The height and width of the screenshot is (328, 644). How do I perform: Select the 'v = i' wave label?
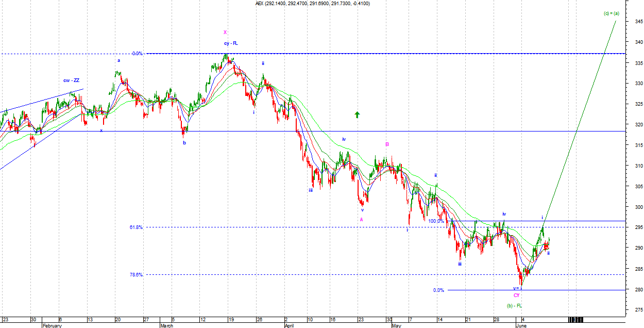click(x=517, y=288)
